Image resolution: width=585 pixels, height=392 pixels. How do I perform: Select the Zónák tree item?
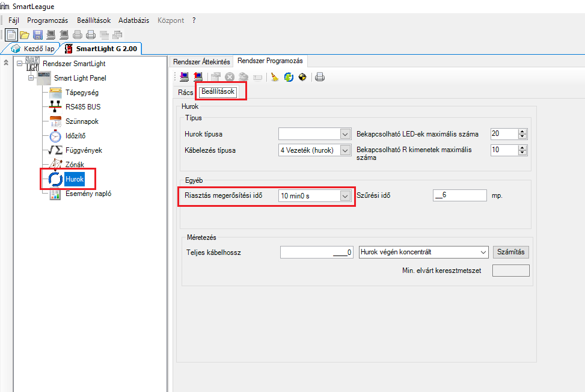coord(75,165)
